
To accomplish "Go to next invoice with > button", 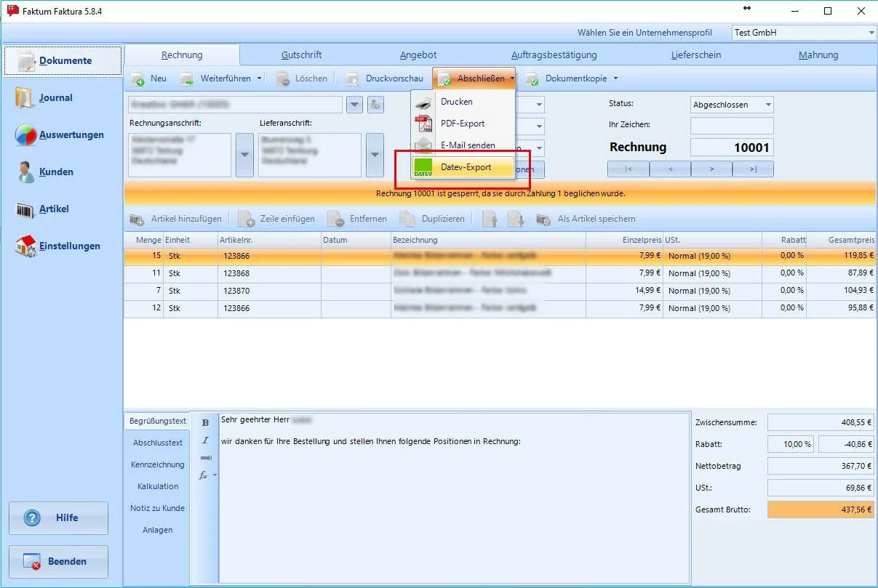I will point(711,169).
